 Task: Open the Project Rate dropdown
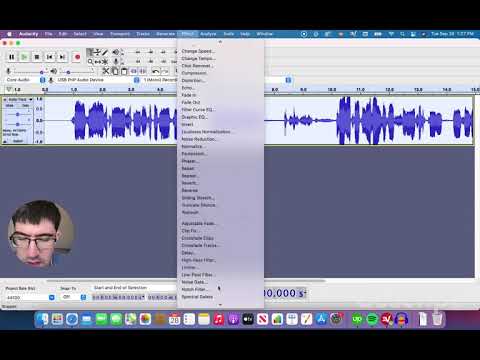pyautogui.click(x=30, y=297)
